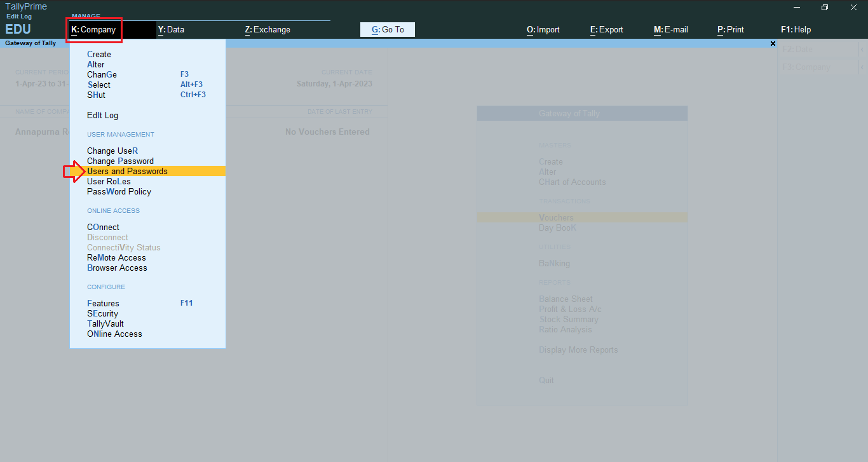Open Vouchers in Gateway of Tally
The image size is (868, 462).
[582, 217]
